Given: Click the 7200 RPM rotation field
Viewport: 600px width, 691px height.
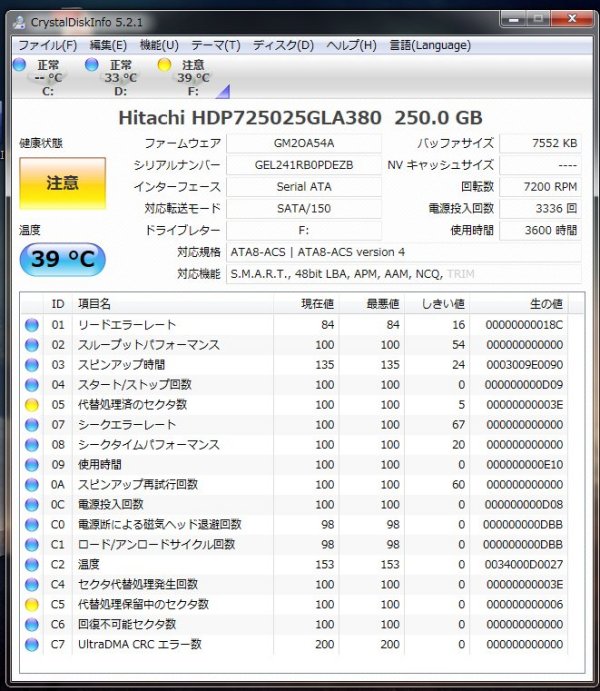Looking at the screenshot, I should [x=540, y=187].
